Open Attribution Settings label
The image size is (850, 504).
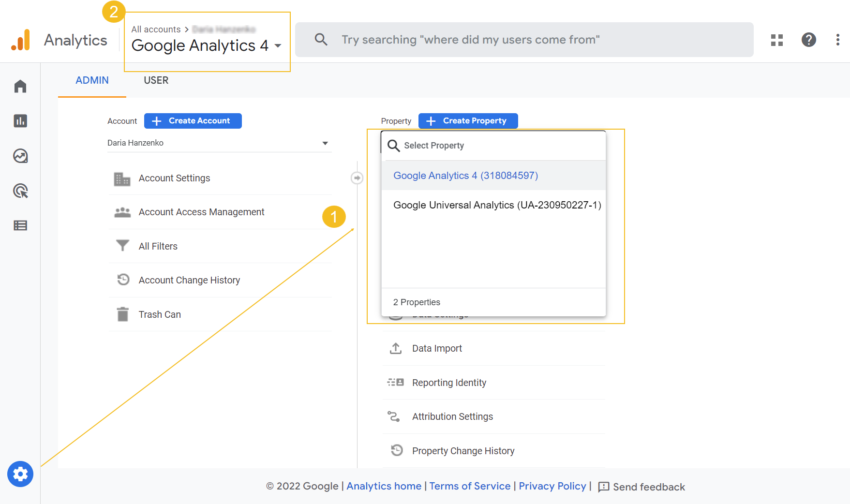pyautogui.click(x=452, y=416)
